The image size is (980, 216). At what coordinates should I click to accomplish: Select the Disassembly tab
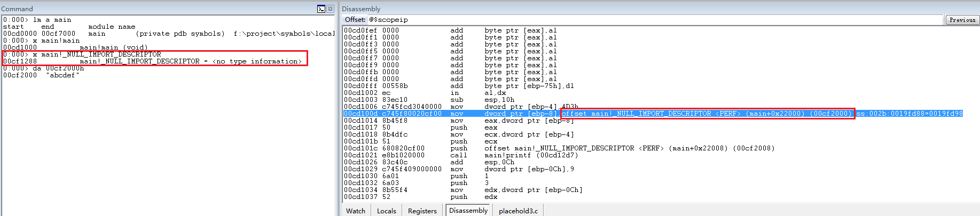(x=468, y=210)
